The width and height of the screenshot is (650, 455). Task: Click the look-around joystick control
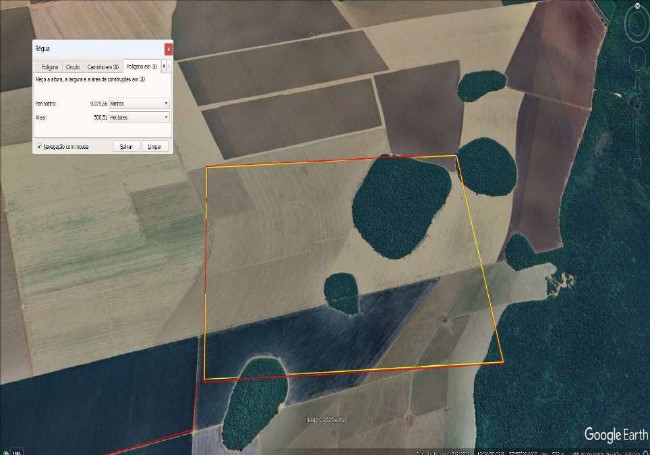(x=636, y=27)
